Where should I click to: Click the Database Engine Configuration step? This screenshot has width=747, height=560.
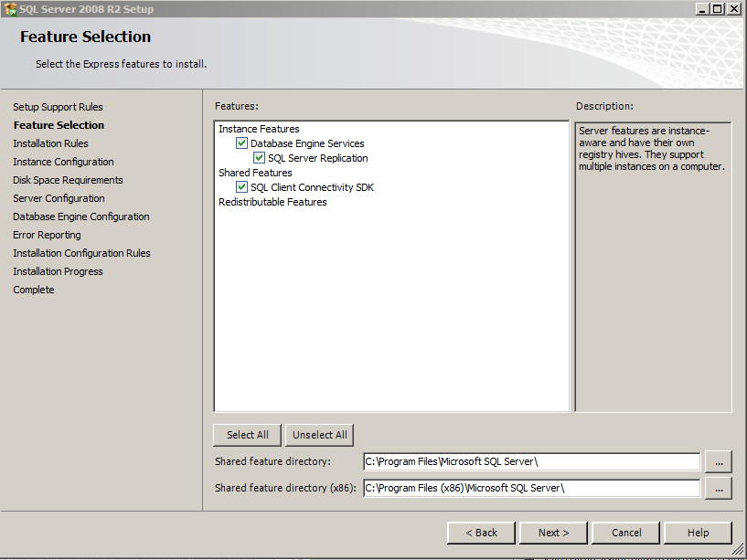pyautogui.click(x=81, y=217)
